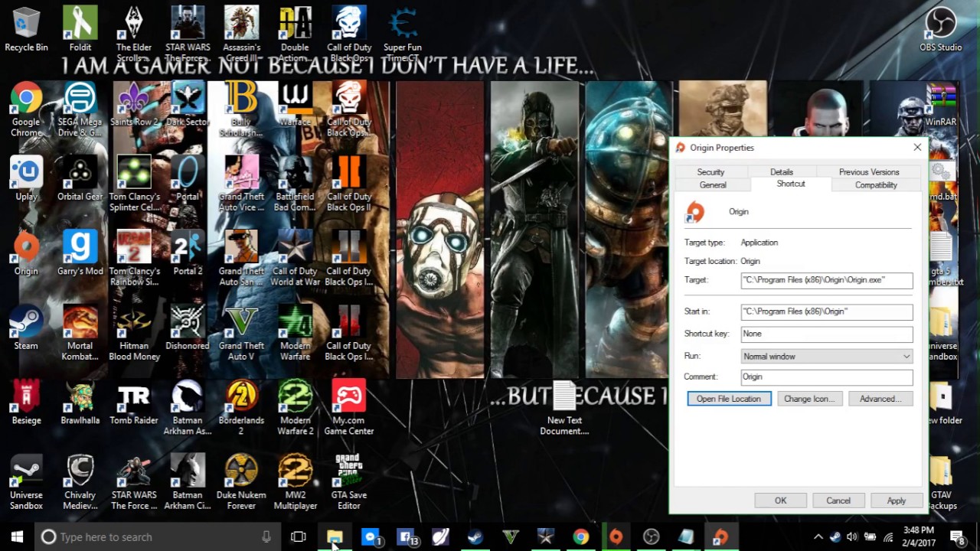This screenshot has width=980, height=551.
Task: Select Tom Clancy's Rainbow Six shortcut
Action: pos(134,259)
